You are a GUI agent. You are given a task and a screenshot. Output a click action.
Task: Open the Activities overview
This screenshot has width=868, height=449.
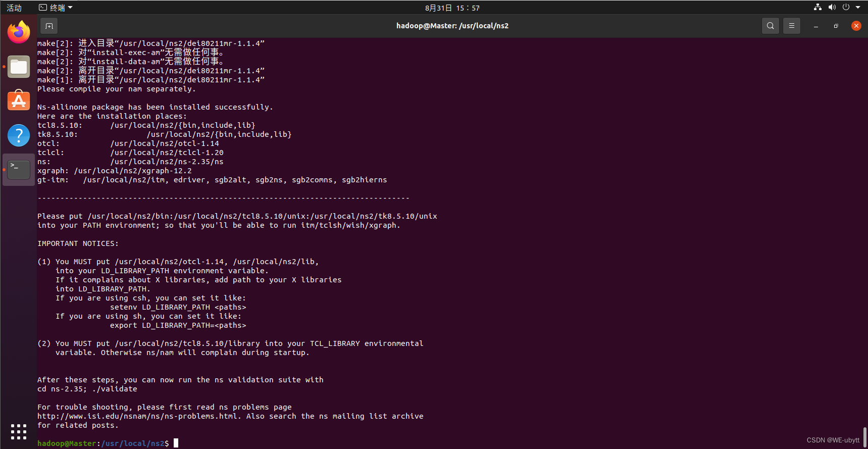pos(14,8)
